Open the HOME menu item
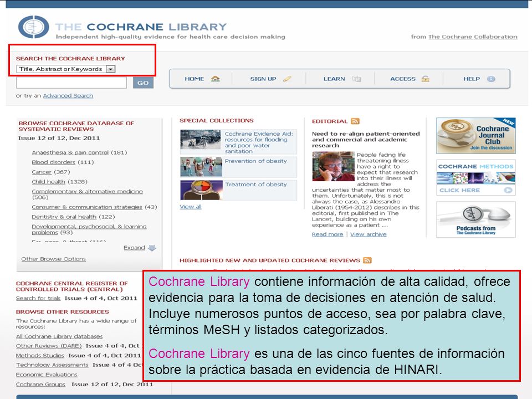This screenshot has width=532, height=399. [x=195, y=79]
